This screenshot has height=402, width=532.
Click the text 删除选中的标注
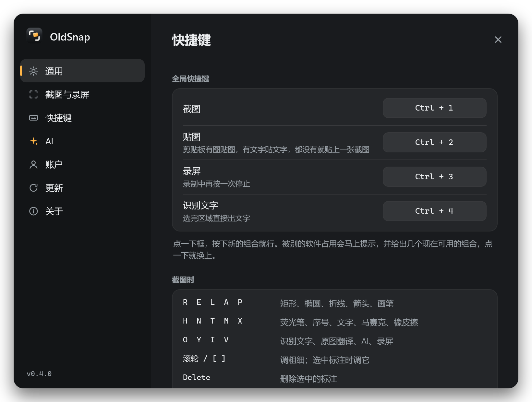point(308,379)
